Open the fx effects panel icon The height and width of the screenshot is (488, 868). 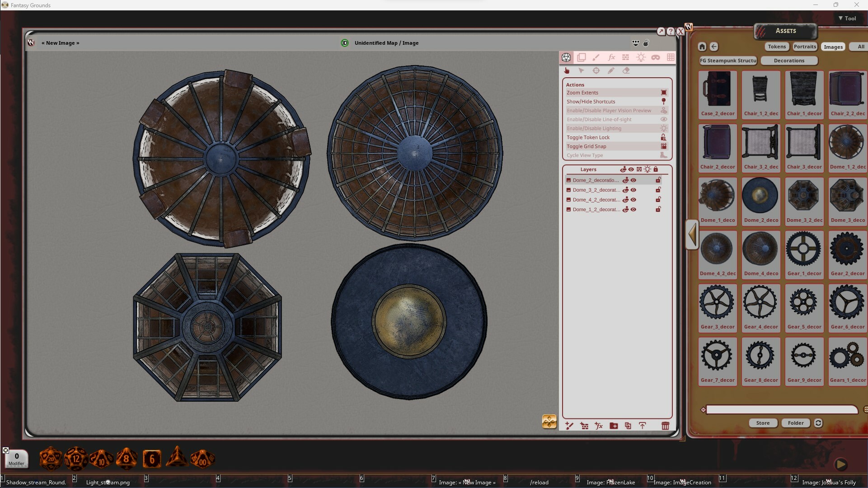(x=611, y=57)
